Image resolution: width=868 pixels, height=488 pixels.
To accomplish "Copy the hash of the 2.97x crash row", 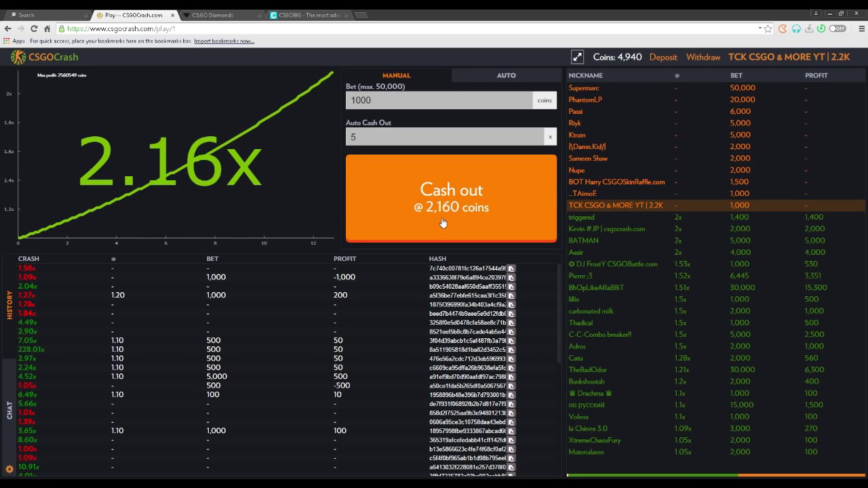I will [511, 359].
